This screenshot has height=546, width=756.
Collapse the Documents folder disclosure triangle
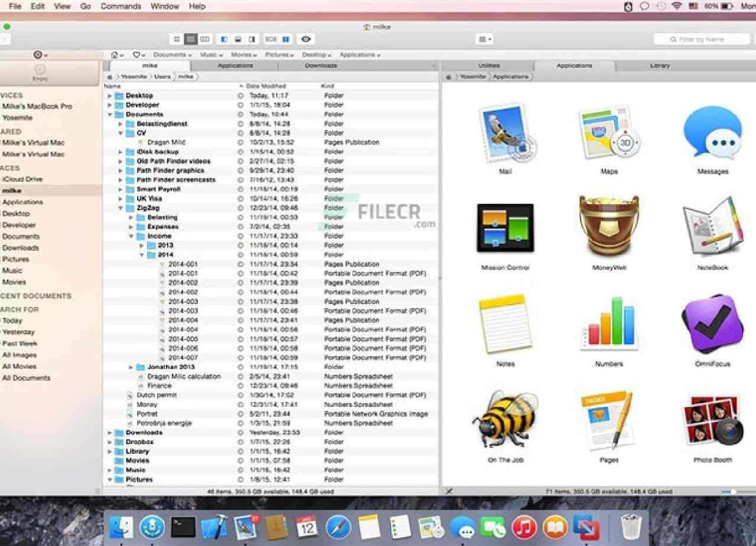coord(109,115)
